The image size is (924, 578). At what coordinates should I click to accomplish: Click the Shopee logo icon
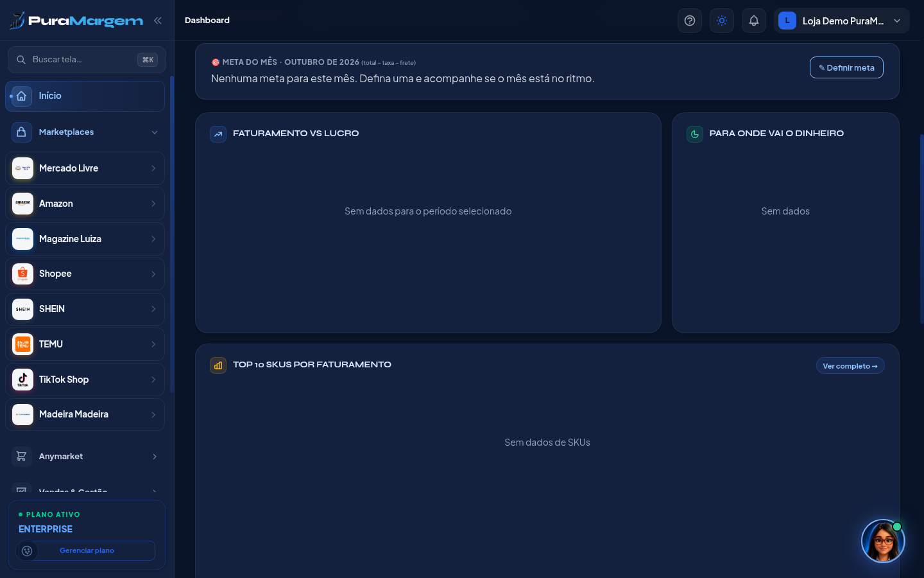pyautogui.click(x=22, y=274)
